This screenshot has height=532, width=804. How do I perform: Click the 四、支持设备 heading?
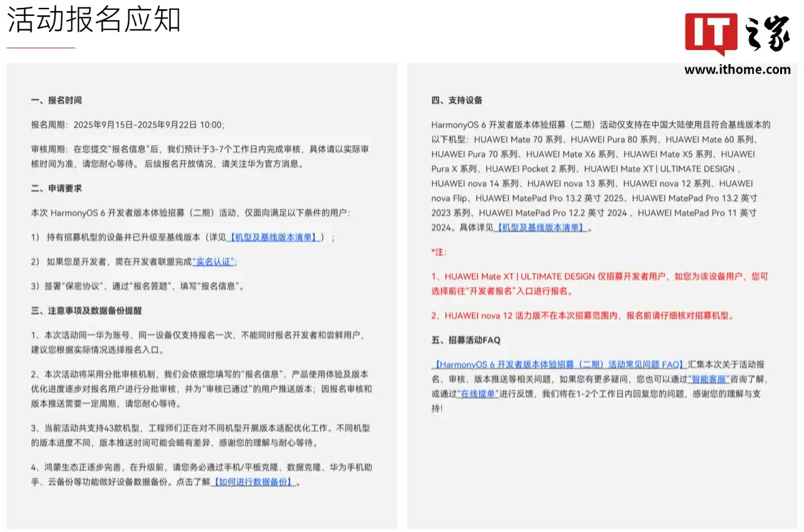458,100
